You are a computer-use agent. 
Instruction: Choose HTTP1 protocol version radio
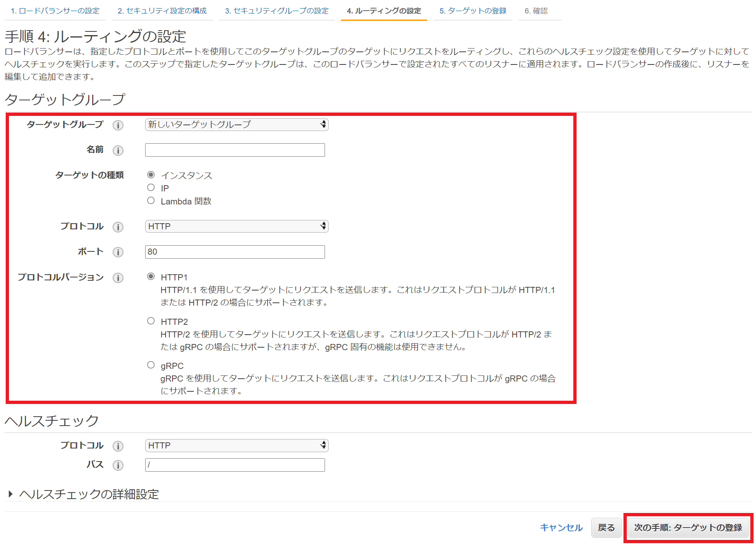point(151,276)
